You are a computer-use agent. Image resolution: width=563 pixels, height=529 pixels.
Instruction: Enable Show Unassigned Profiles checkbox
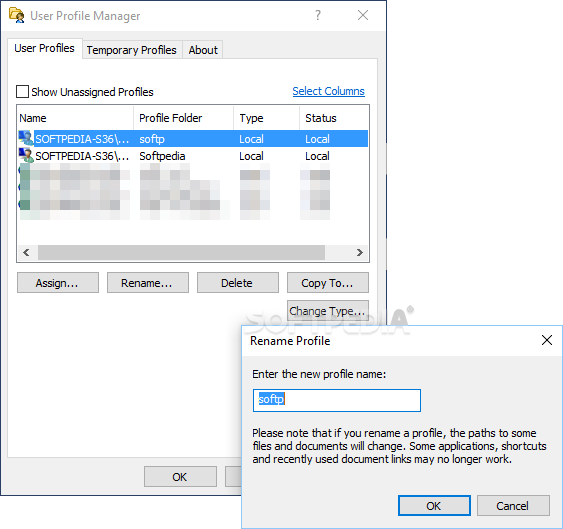click(22, 92)
